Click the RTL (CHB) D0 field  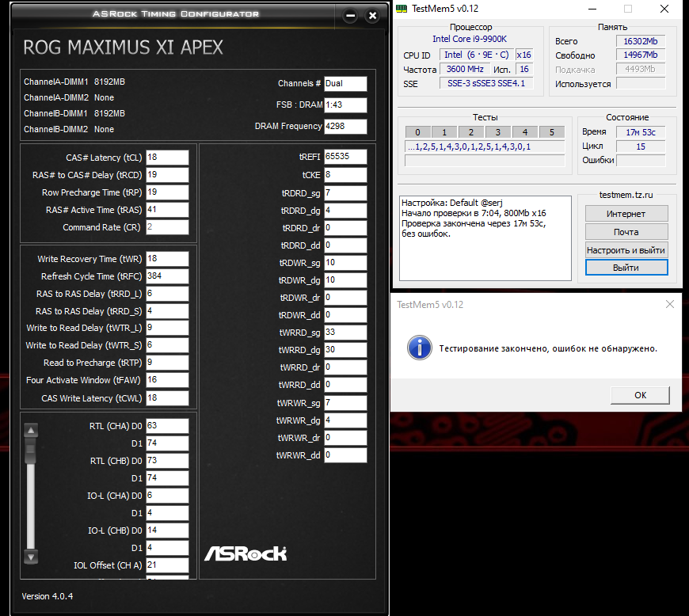(167, 461)
